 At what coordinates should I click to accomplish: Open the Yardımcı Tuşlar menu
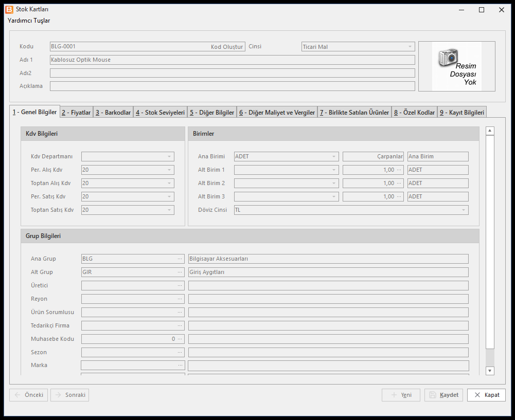click(x=29, y=21)
